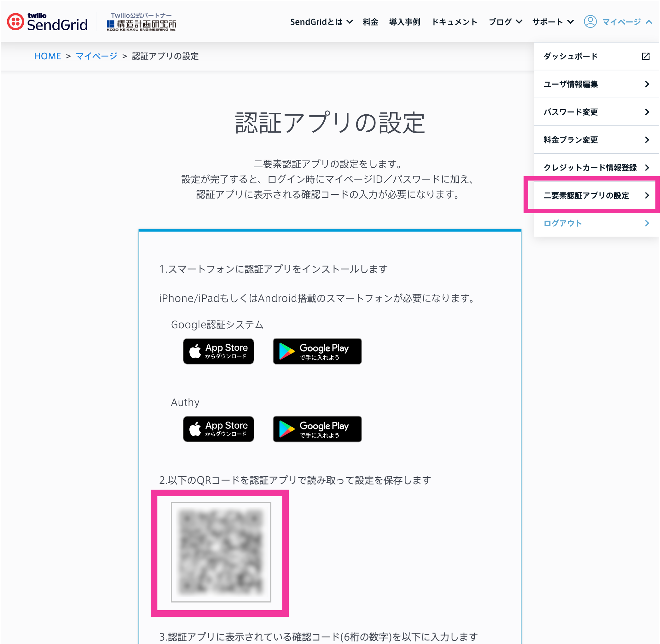Click the Twilio SendGrid logo
The image size is (660, 644).
coord(47,22)
